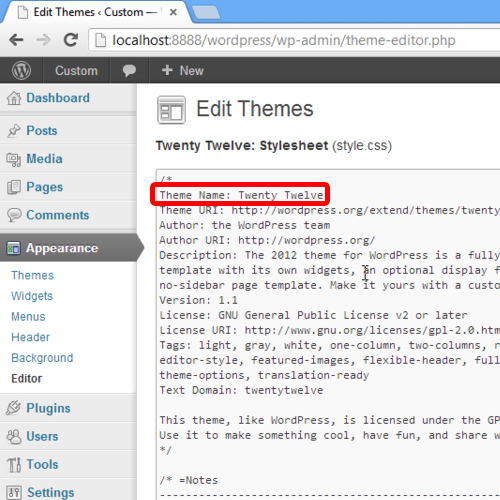The height and width of the screenshot is (500, 500).
Task: Click the Media icon in sidebar
Action: (x=14, y=159)
